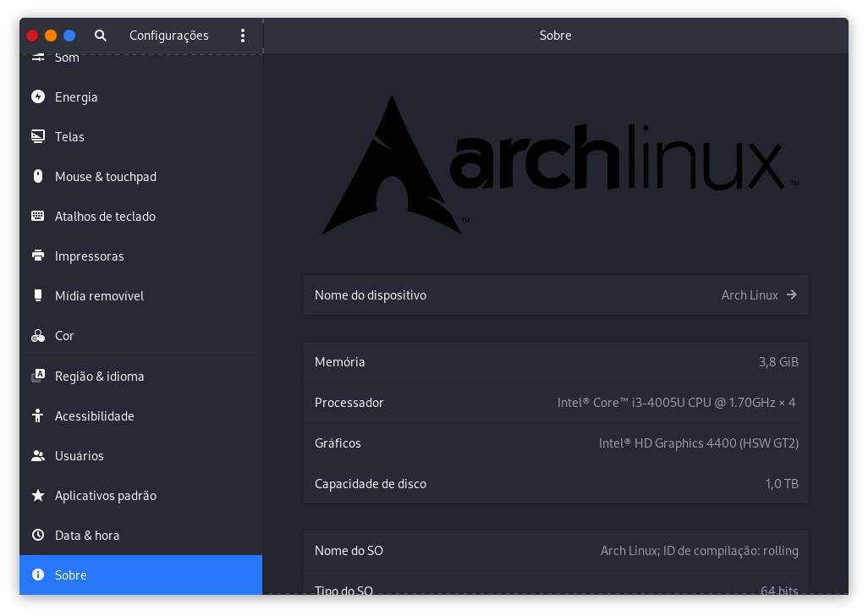Open the Energia settings panel
The height and width of the screenshot is (616, 868).
pos(141,96)
